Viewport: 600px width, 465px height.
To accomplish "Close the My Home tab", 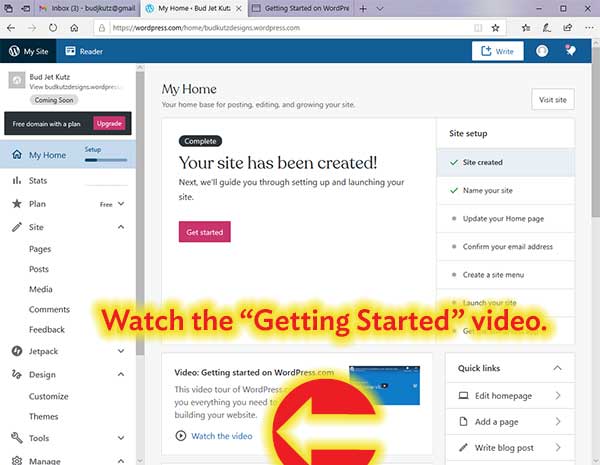I will pos(239,8).
